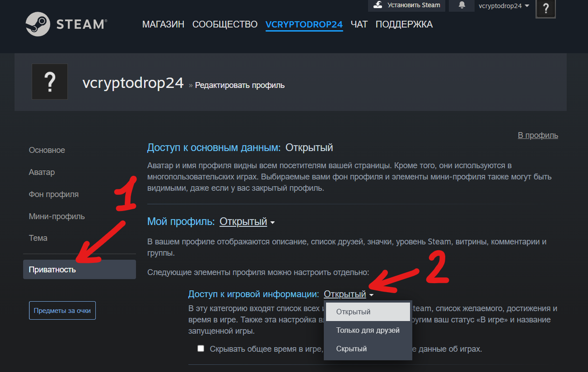Open the VCRYPTODROP24 navigation item
This screenshot has height=372, width=588.
(x=304, y=24)
